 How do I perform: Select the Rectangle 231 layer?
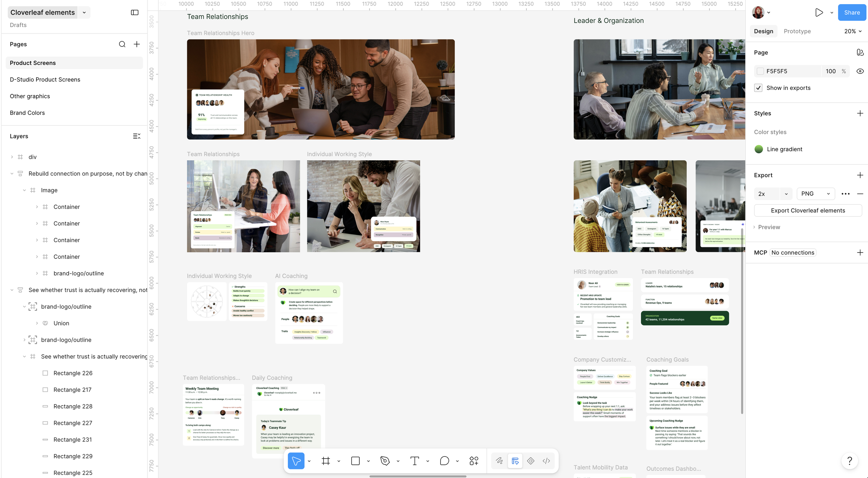point(73,440)
